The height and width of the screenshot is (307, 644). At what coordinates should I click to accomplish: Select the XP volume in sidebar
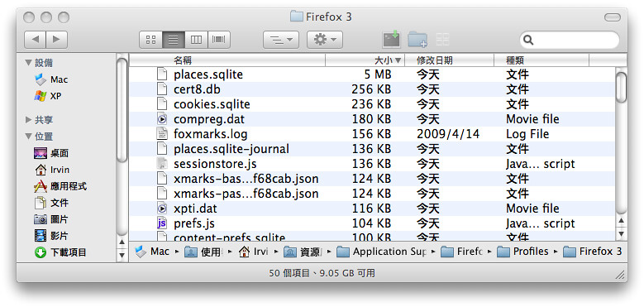coord(48,96)
